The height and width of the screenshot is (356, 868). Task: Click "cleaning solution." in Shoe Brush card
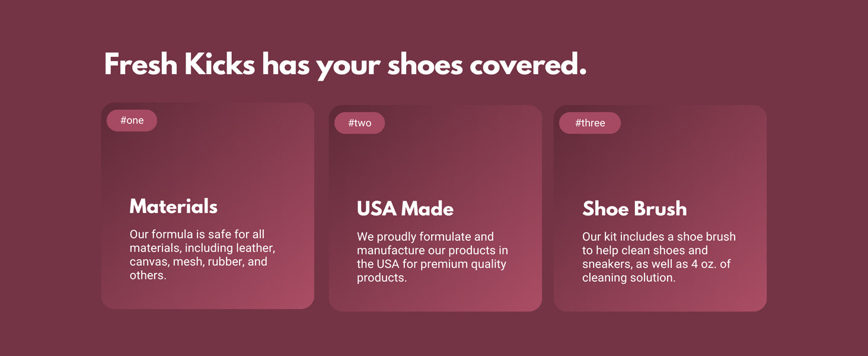[x=628, y=278]
